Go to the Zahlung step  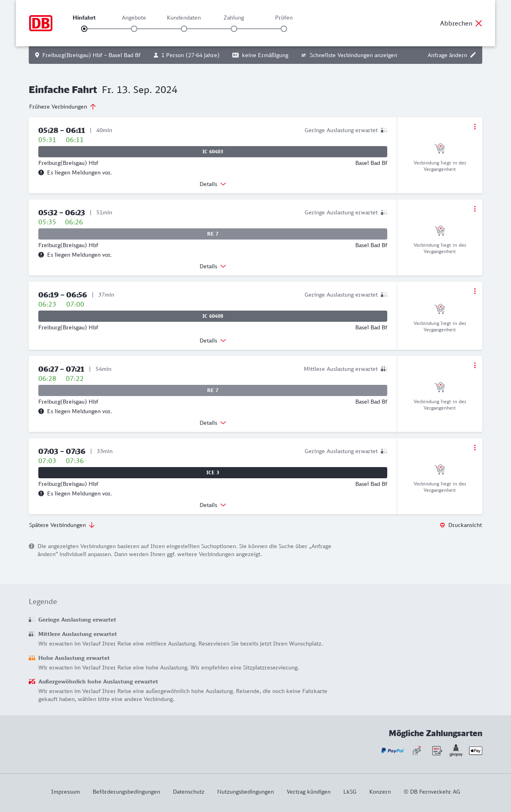click(234, 29)
